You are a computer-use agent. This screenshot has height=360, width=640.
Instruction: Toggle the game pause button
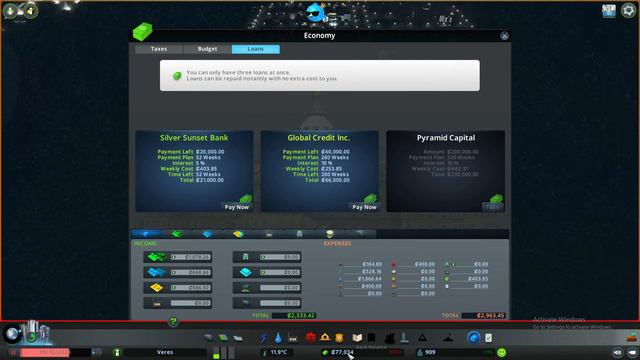[x=13, y=352]
